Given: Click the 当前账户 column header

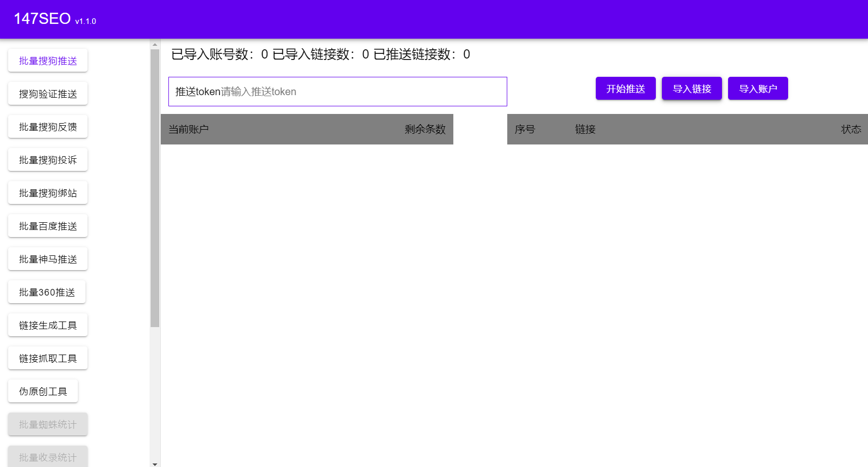Looking at the screenshot, I should coord(189,129).
